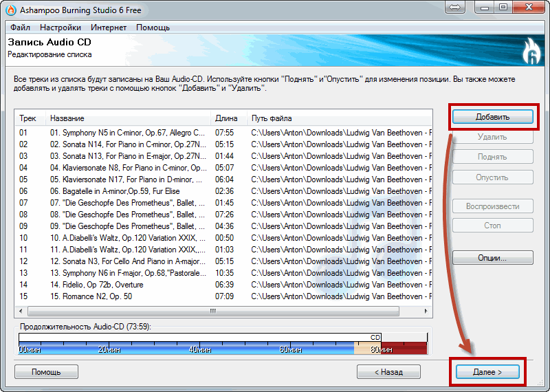Screen dimensions: 550x392
Task: Open the Интернет menu
Action: coord(109,28)
